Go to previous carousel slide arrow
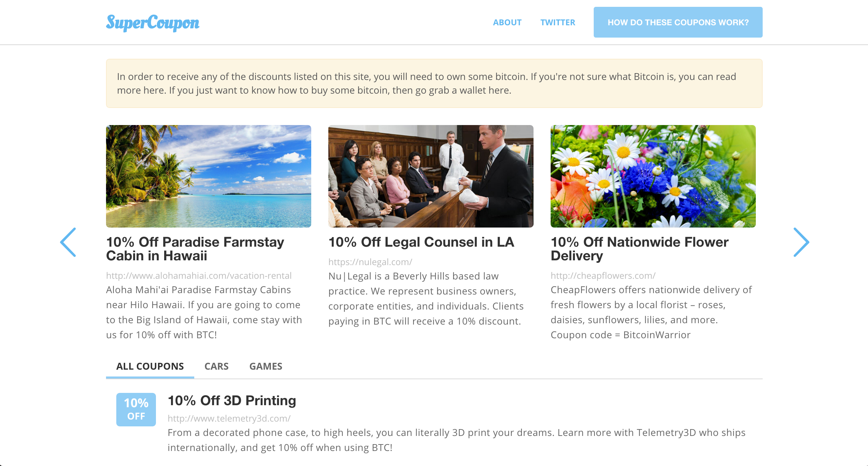 [68, 242]
